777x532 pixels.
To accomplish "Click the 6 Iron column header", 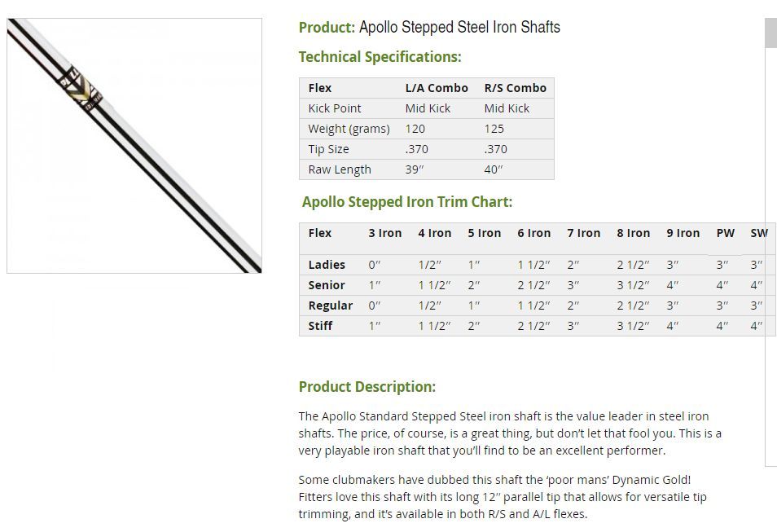I will click(534, 233).
